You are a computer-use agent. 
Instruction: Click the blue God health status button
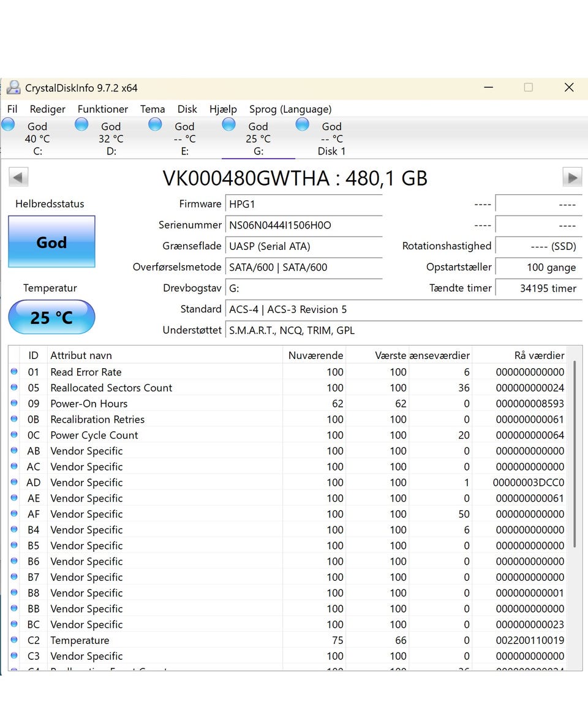click(51, 242)
